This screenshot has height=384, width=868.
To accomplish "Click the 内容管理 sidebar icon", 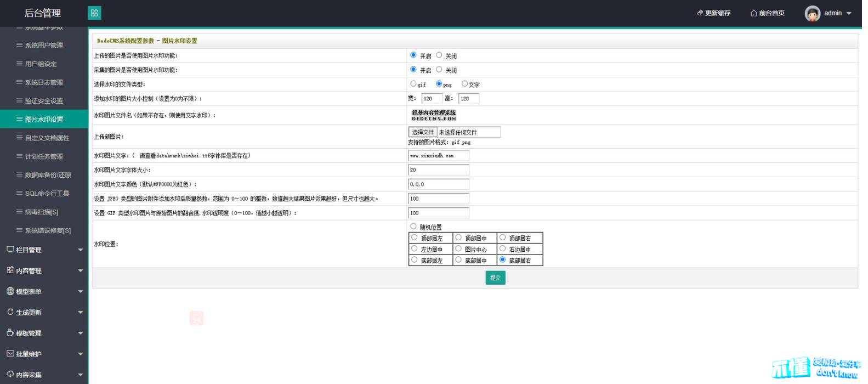I will pos(10,270).
